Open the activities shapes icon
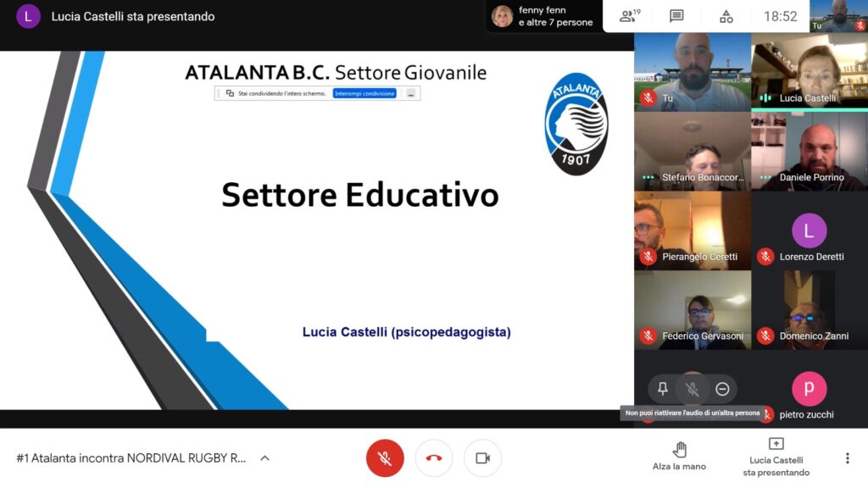Image resolution: width=868 pixels, height=488 pixels. [x=726, y=17]
